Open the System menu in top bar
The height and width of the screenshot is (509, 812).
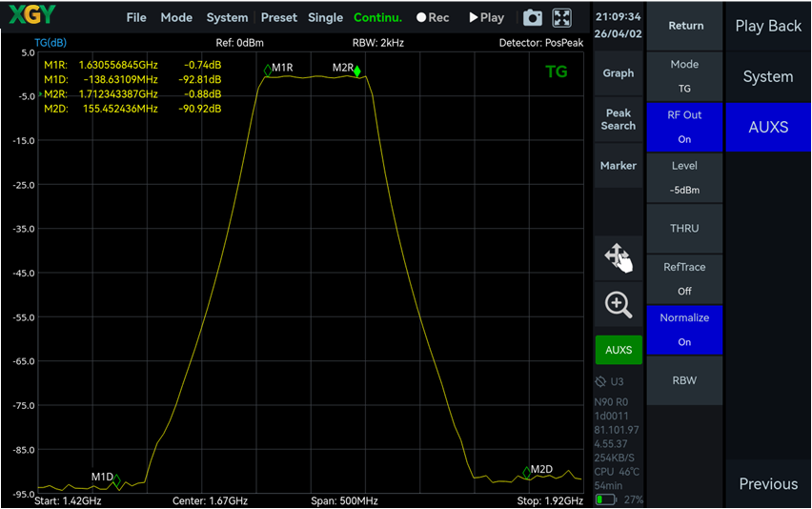227,17
